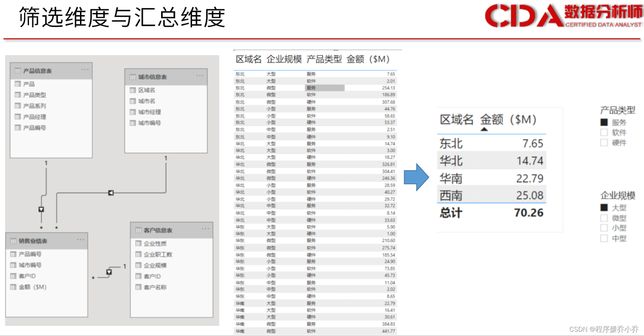Uncheck the 大型 enterprise size slicer box
This screenshot has height=336, width=644.
point(604,207)
